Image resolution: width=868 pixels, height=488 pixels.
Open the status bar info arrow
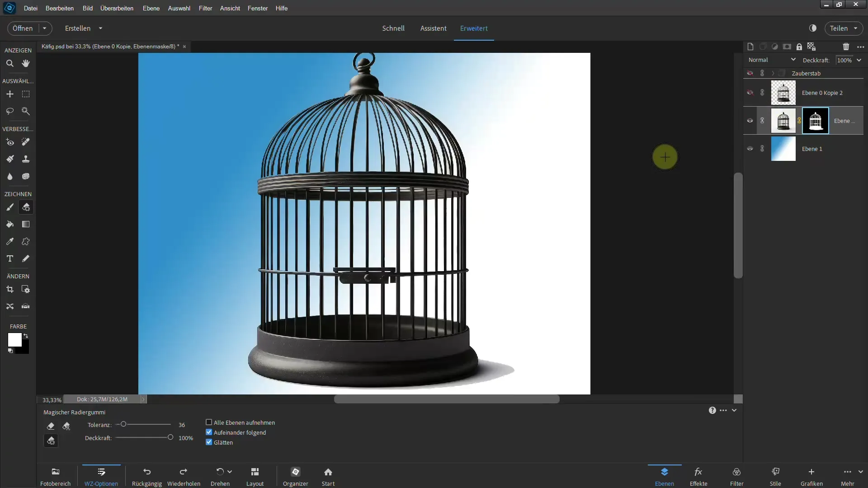coord(143,399)
